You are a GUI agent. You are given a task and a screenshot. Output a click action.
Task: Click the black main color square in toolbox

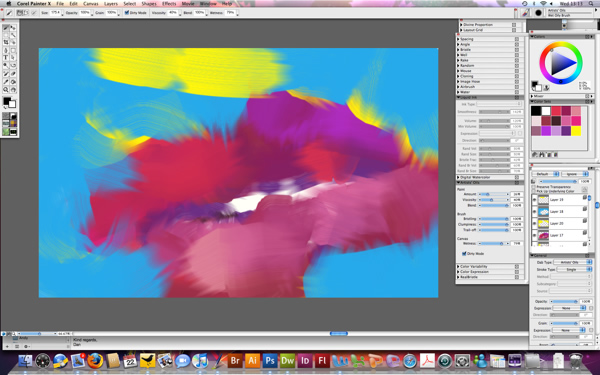click(x=7, y=101)
